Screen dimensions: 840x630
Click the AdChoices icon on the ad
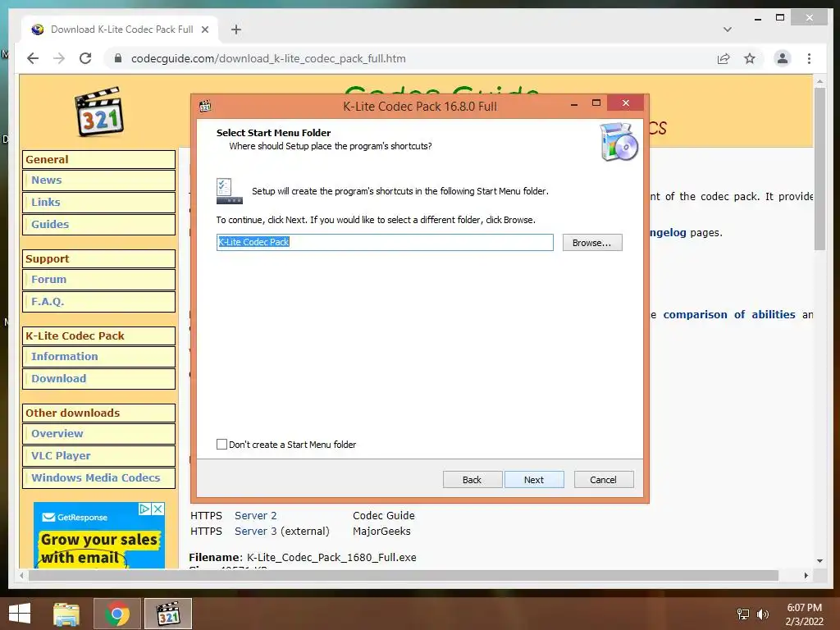point(144,509)
